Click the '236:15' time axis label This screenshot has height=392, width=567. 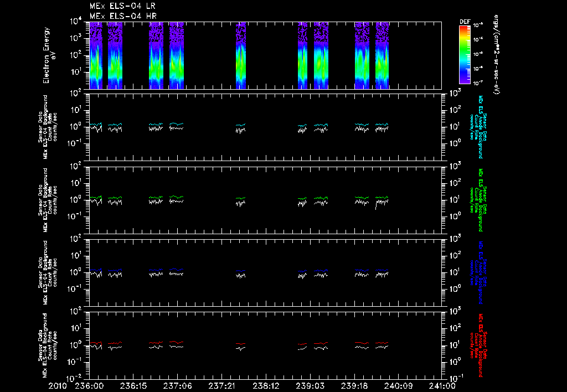coord(133,386)
